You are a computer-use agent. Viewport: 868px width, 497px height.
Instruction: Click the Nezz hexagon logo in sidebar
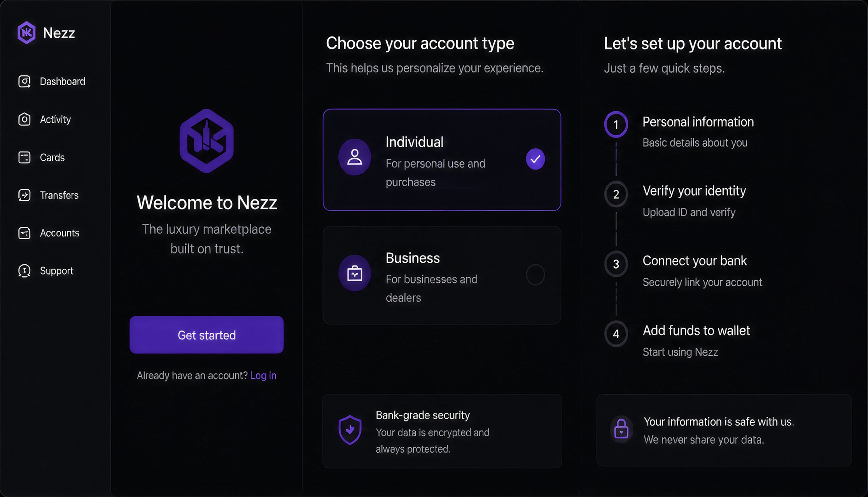[x=26, y=33]
